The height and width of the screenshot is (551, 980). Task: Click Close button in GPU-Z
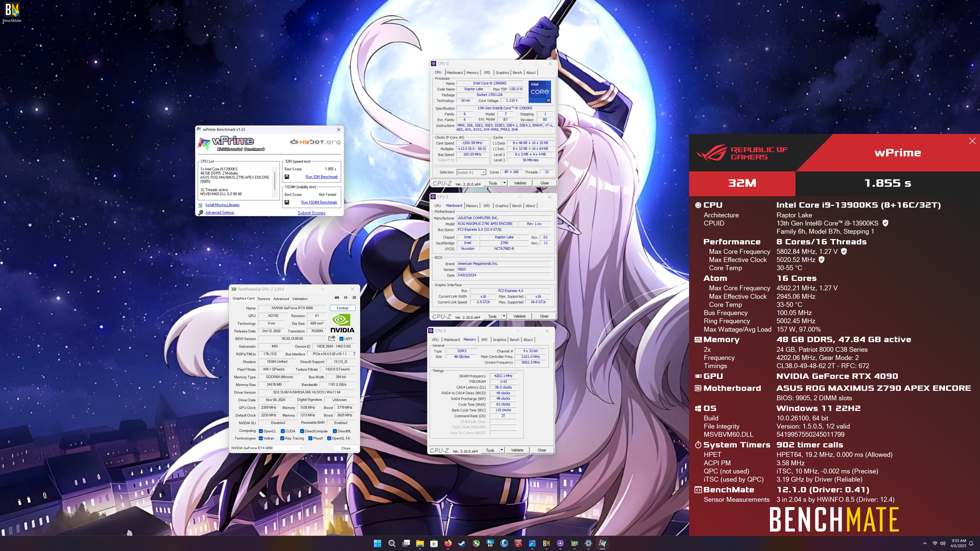coord(346,448)
